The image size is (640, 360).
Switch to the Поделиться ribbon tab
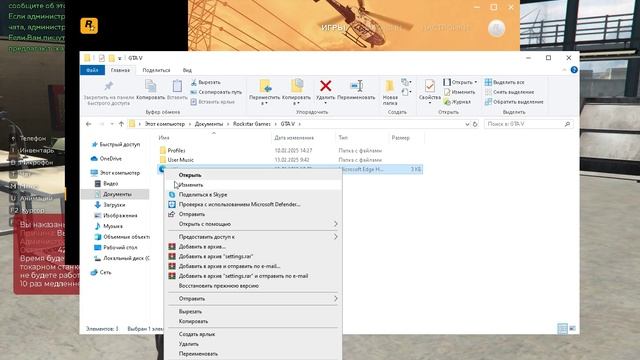tap(156, 70)
